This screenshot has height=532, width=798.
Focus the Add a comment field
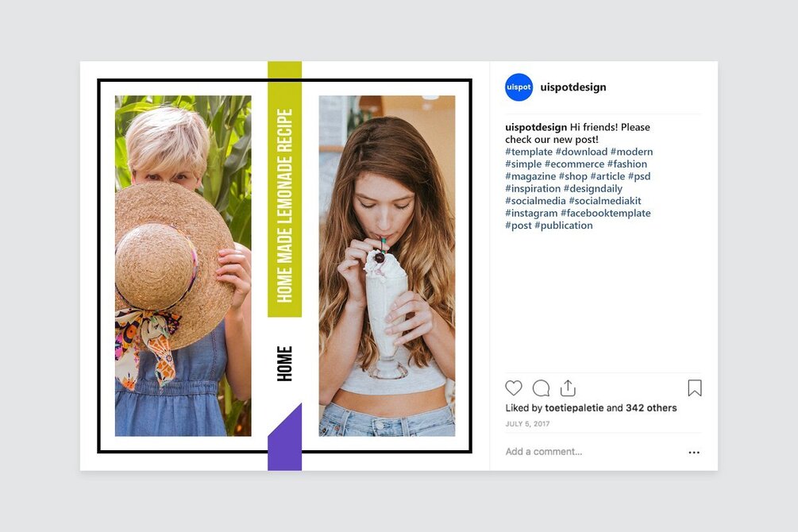[x=590, y=452]
